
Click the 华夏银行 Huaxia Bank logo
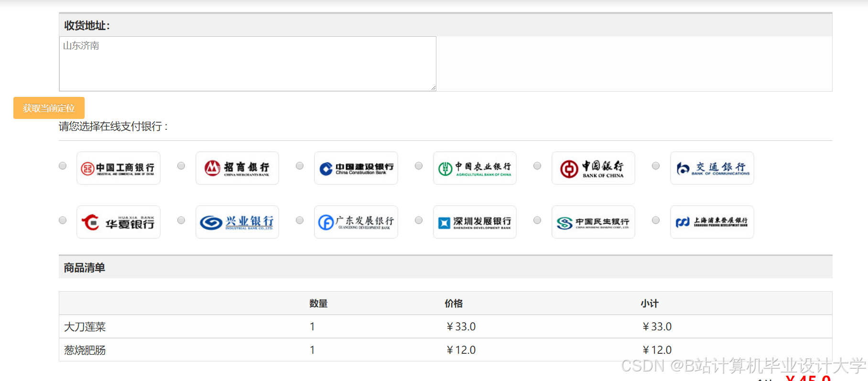click(119, 222)
